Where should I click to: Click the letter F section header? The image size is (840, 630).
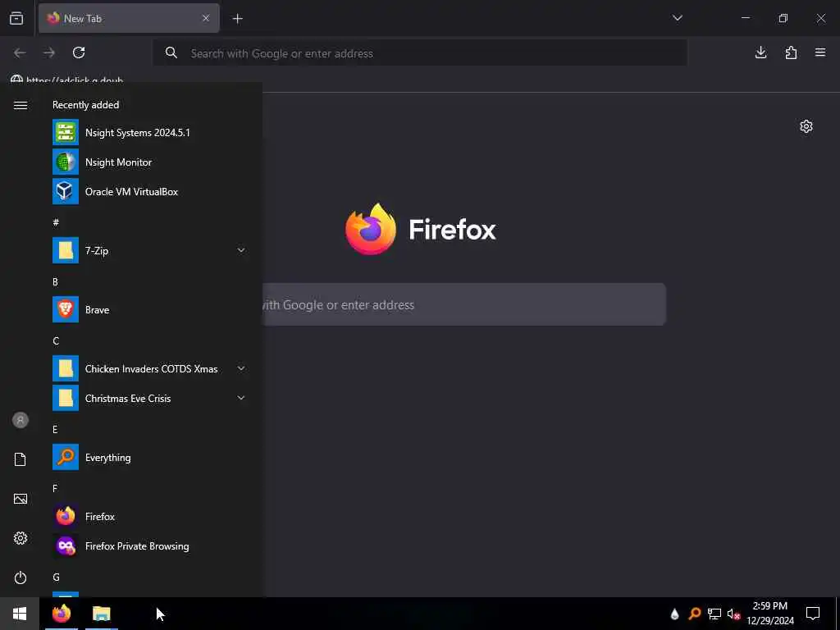click(x=55, y=489)
